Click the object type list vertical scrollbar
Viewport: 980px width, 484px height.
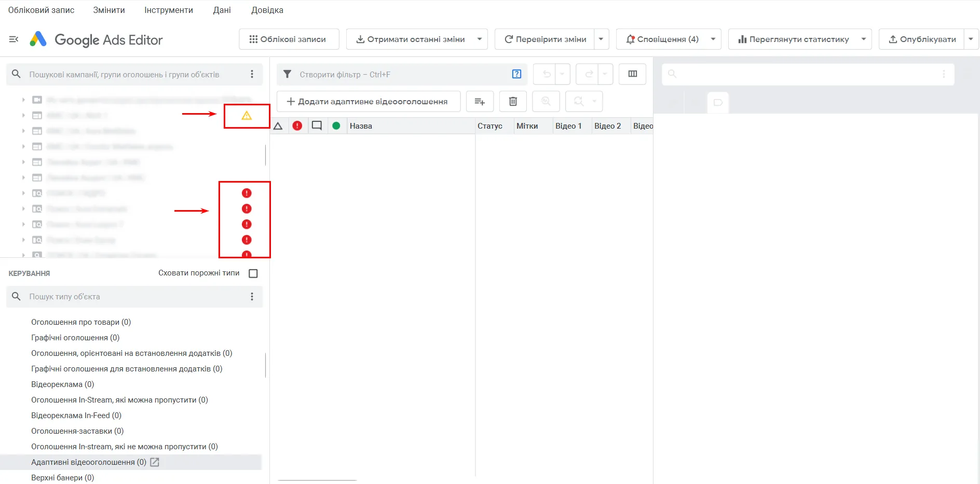[265, 365]
